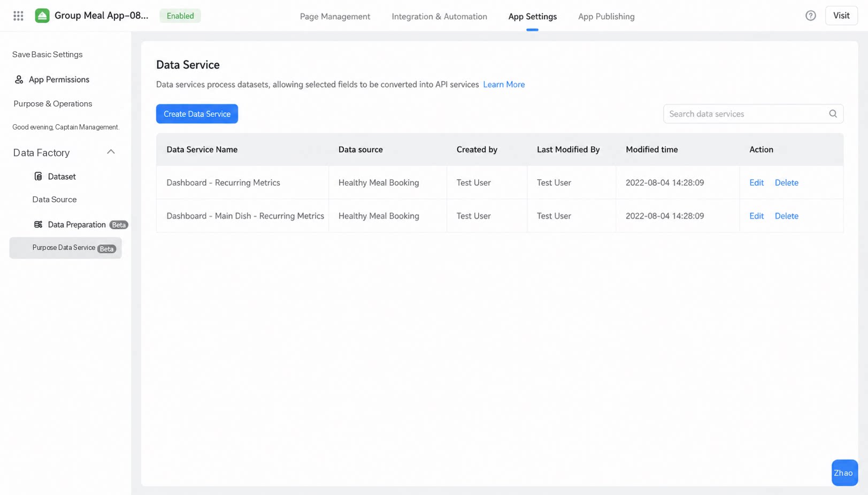Delete Dashboard - Main Dish - Recurring Metrics
868x495 pixels.
786,216
